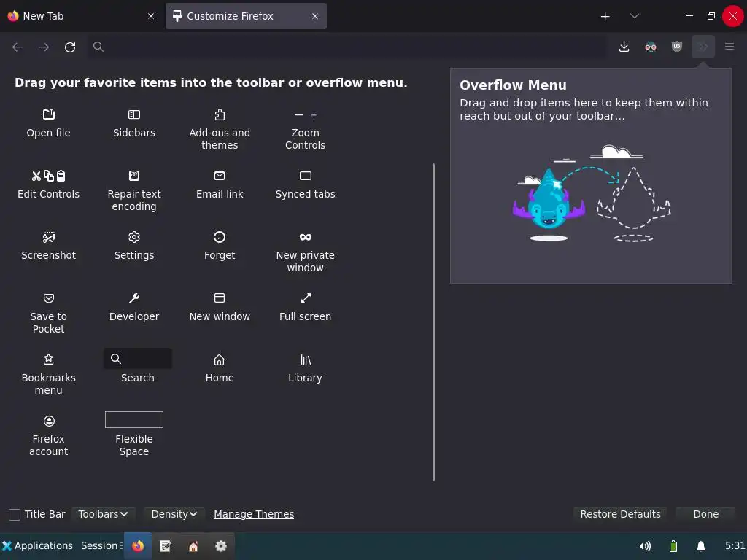This screenshot has width=747, height=560.
Task: Close the Customize Firefox tab
Action: coord(315,16)
